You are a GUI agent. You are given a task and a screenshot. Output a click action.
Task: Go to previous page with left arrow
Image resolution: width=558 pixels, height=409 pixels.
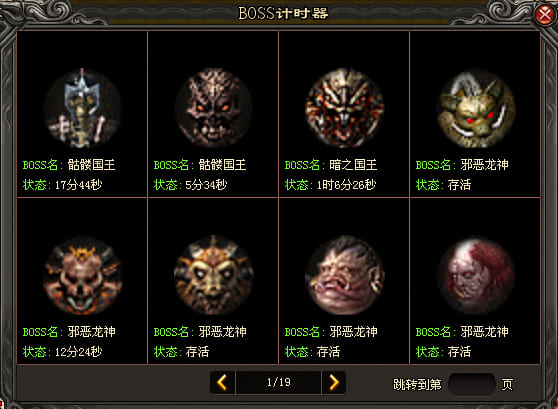(222, 383)
